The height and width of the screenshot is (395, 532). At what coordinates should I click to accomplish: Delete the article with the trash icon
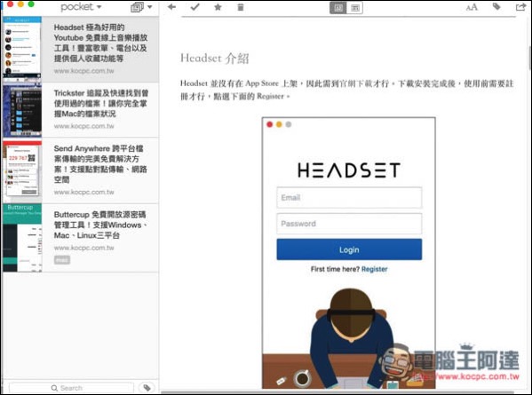coord(241,7)
